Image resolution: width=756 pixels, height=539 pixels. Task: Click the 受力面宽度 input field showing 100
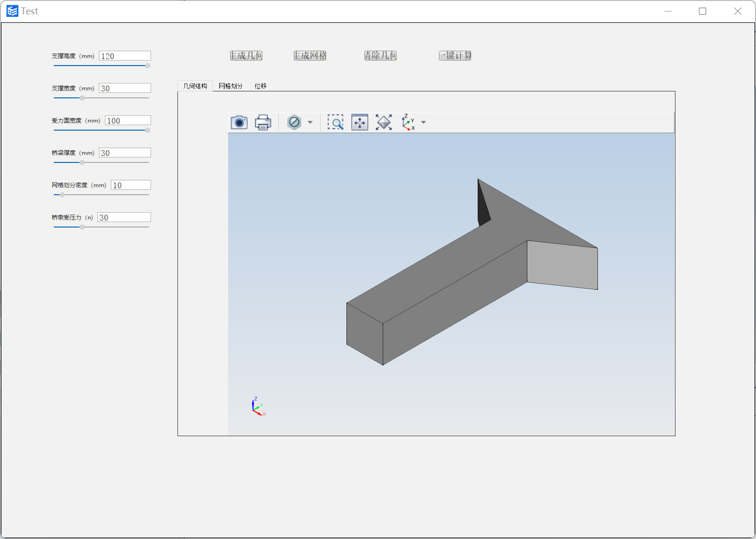128,120
